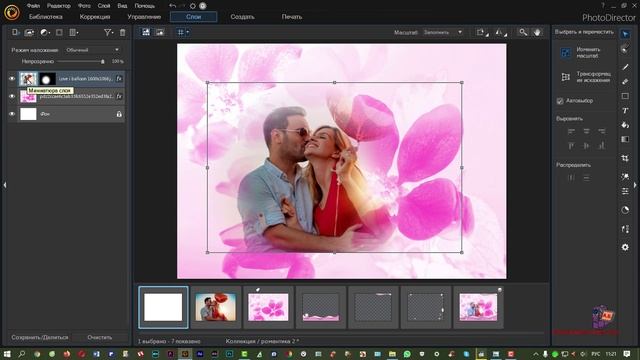Open the Слой menu
The width and height of the screenshot is (640, 360).
click(x=104, y=6)
